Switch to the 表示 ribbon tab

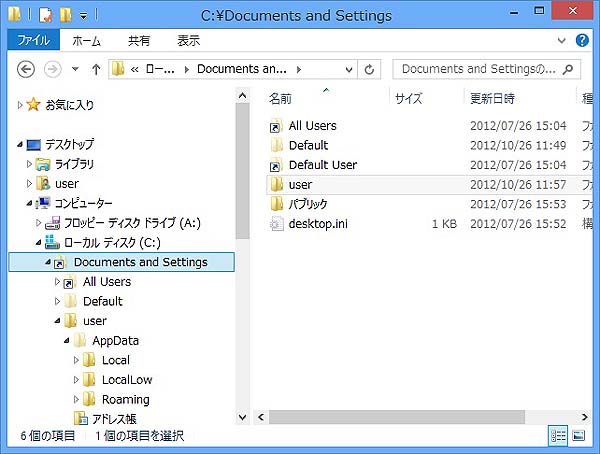pyautogui.click(x=188, y=41)
